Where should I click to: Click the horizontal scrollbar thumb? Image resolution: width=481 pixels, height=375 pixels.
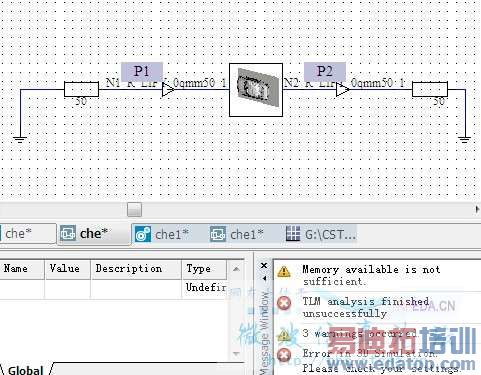135,210
